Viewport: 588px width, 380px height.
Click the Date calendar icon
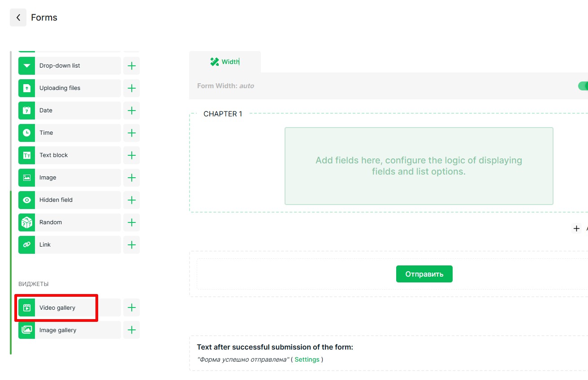pyautogui.click(x=26, y=111)
